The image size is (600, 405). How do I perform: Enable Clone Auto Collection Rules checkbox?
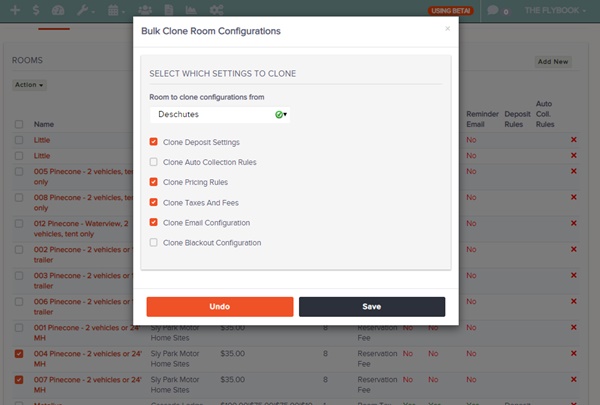click(x=153, y=162)
